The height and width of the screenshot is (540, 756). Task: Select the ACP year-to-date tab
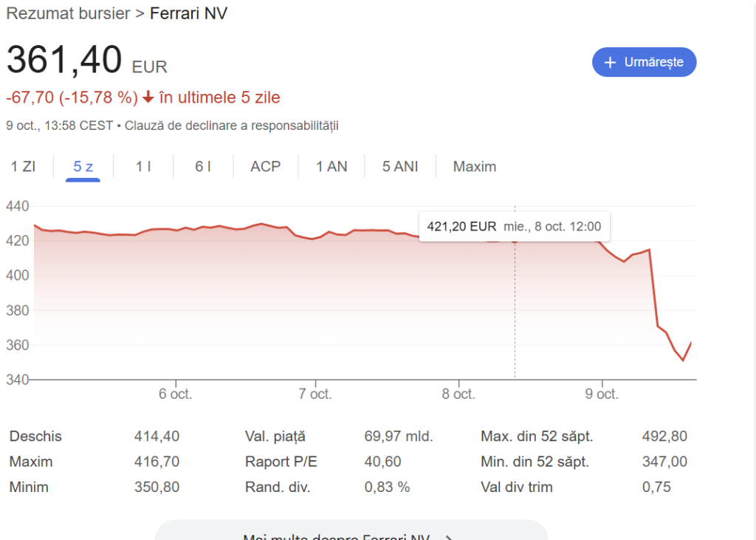point(266,166)
